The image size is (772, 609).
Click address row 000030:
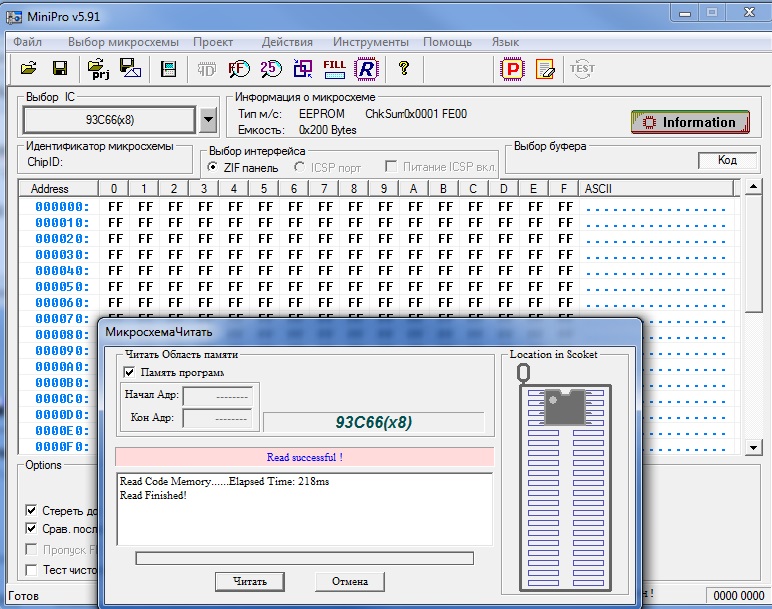point(62,255)
